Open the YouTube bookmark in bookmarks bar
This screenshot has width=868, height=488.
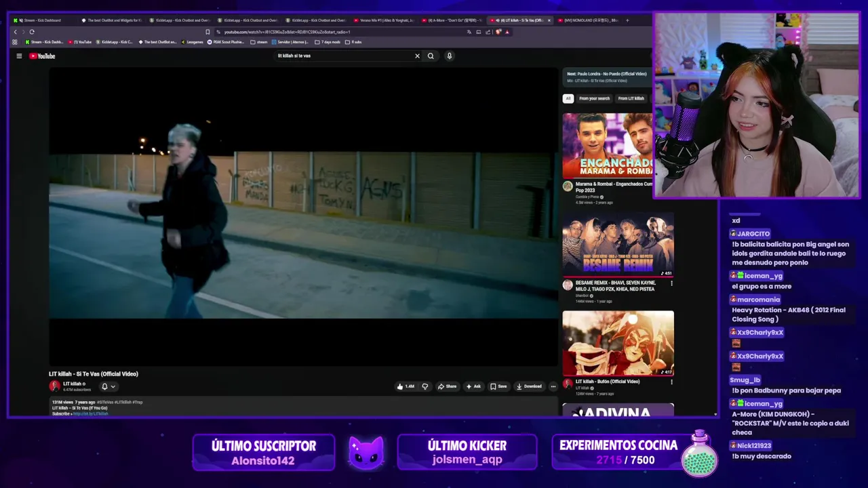pyautogui.click(x=79, y=42)
